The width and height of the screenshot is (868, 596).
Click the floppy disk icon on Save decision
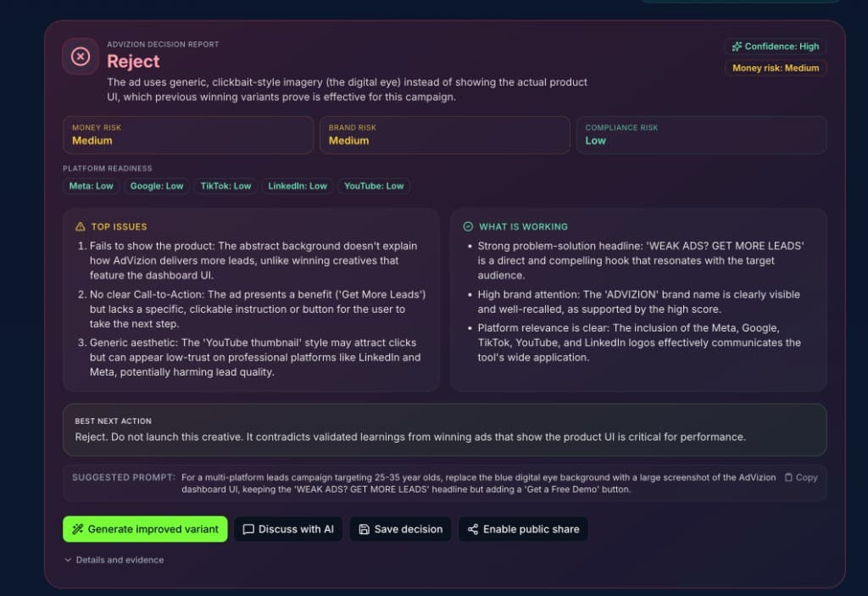(364, 529)
